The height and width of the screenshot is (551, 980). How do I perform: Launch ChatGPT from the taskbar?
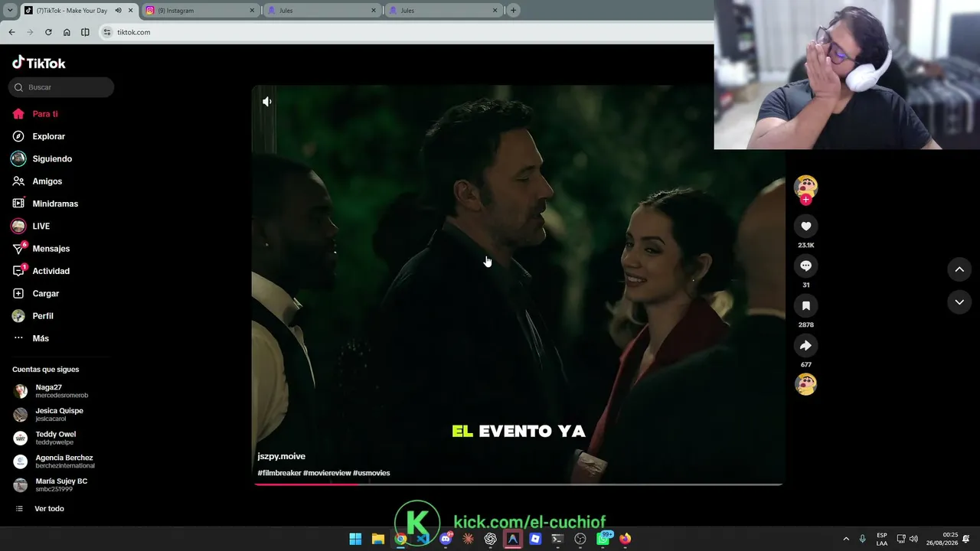coord(491,539)
